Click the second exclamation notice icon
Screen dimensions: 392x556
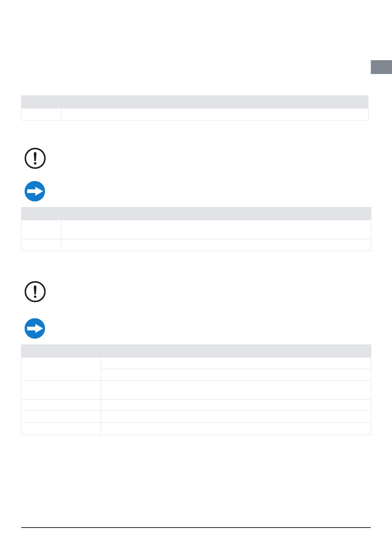35,292
